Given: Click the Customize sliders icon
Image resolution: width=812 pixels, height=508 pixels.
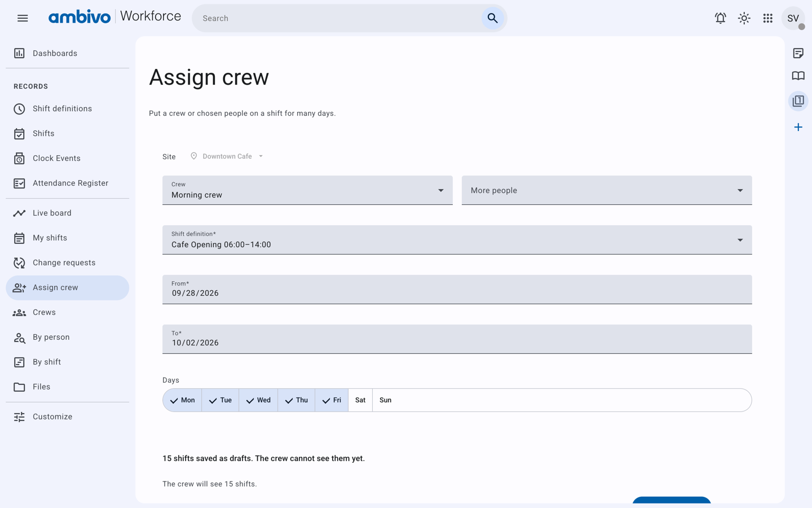Looking at the screenshot, I should 19,417.
